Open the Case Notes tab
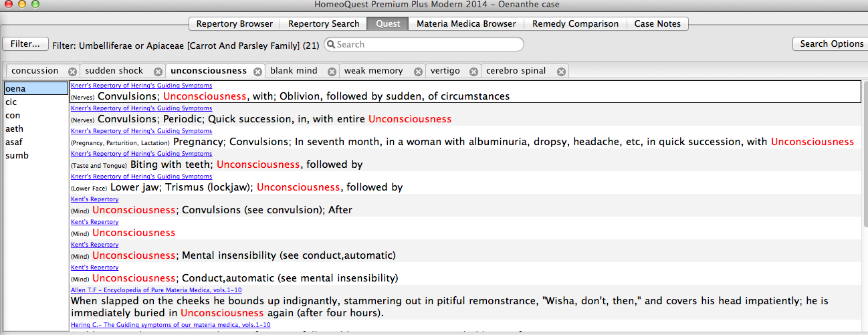The width and height of the screenshot is (868, 335). tap(657, 23)
